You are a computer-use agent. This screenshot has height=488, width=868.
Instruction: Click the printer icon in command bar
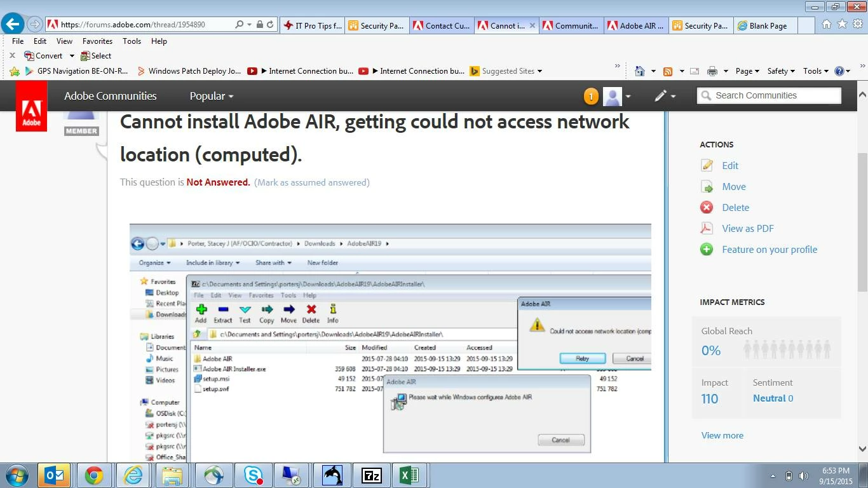click(x=712, y=71)
